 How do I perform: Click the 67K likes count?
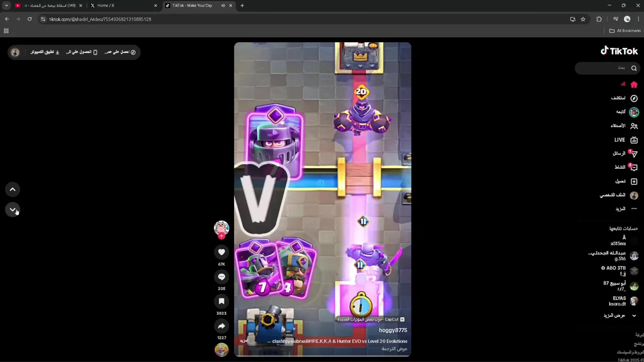[x=221, y=264]
